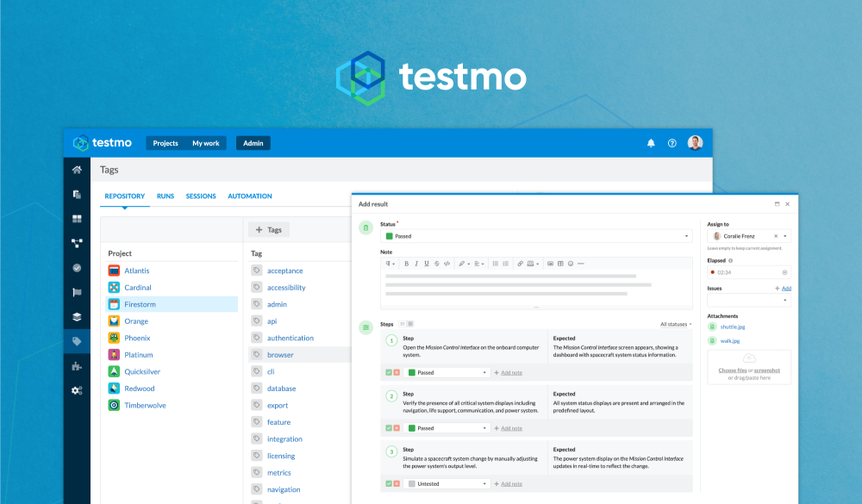Switch to the Repository tab
This screenshot has width=862, height=504.
[125, 196]
